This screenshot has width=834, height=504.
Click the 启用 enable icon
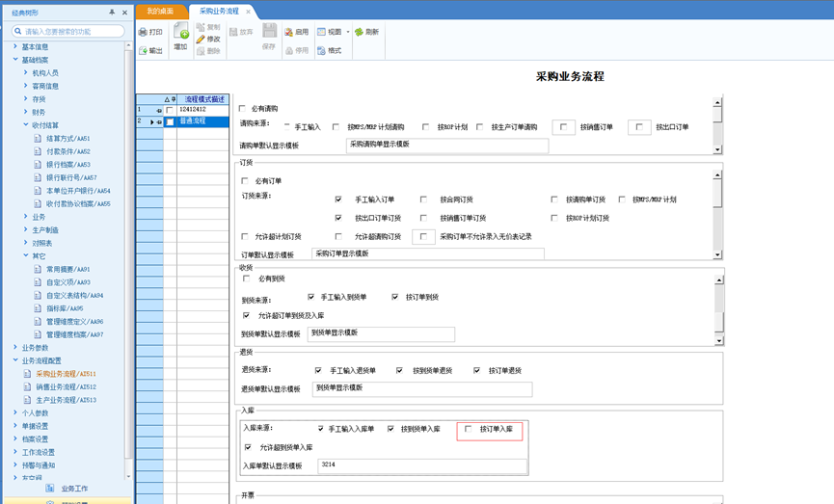(288, 32)
